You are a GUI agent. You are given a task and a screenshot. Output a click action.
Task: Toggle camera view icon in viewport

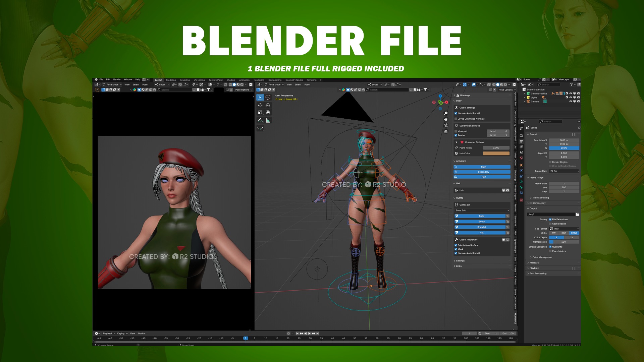pos(446,125)
